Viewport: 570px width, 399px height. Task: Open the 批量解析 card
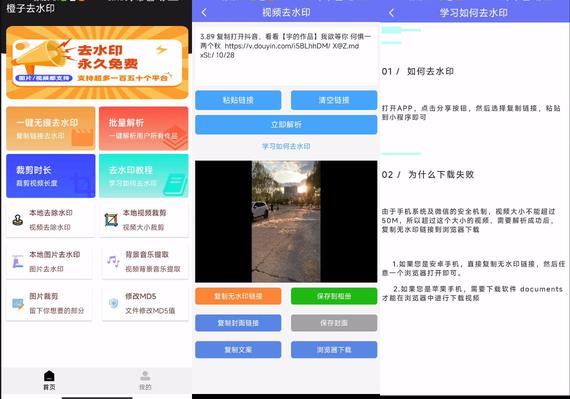point(144,128)
